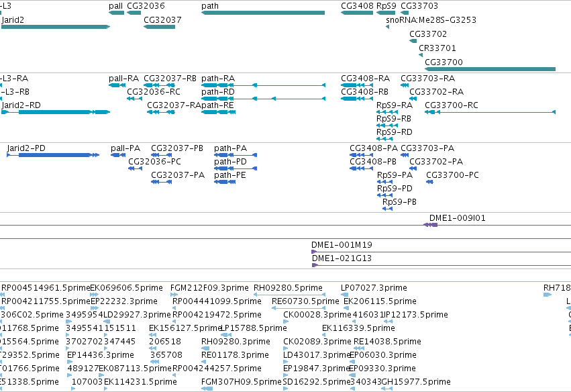Click the CG32037-PA protein label
Viewport: 571px width, 392px height.
(x=178, y=175)
